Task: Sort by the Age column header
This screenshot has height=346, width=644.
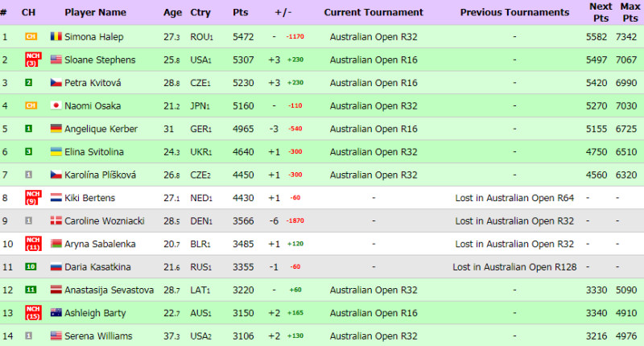Action: (172, 12)
